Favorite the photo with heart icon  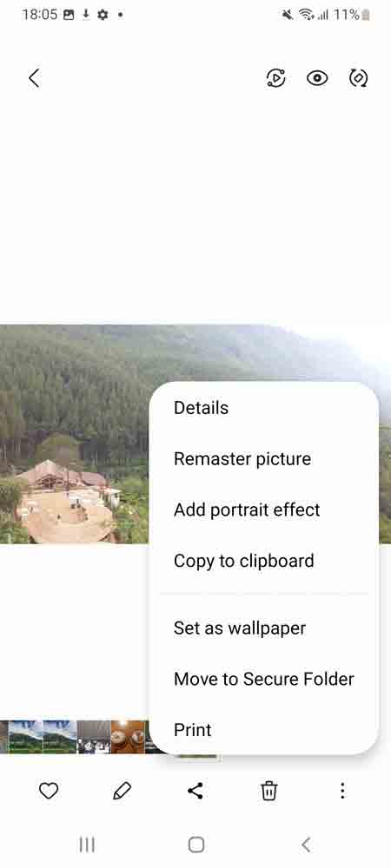pyautogui.click(x=49, y=791)
